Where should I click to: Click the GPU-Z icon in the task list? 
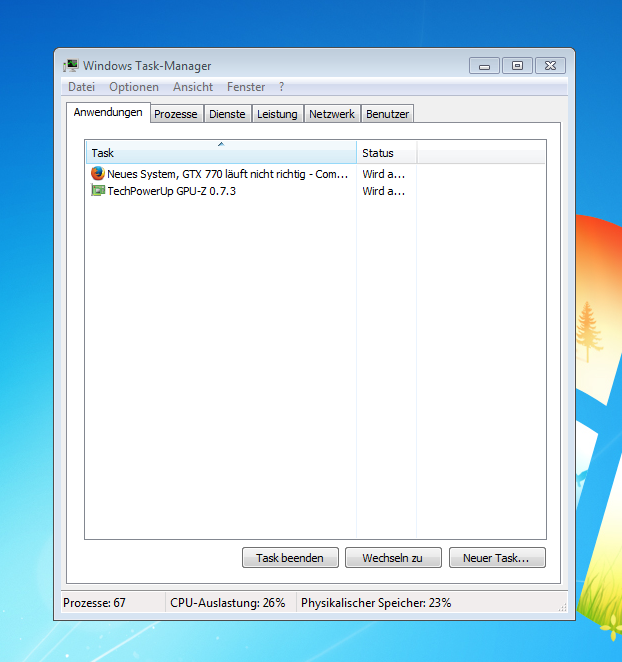coord(98,190)
